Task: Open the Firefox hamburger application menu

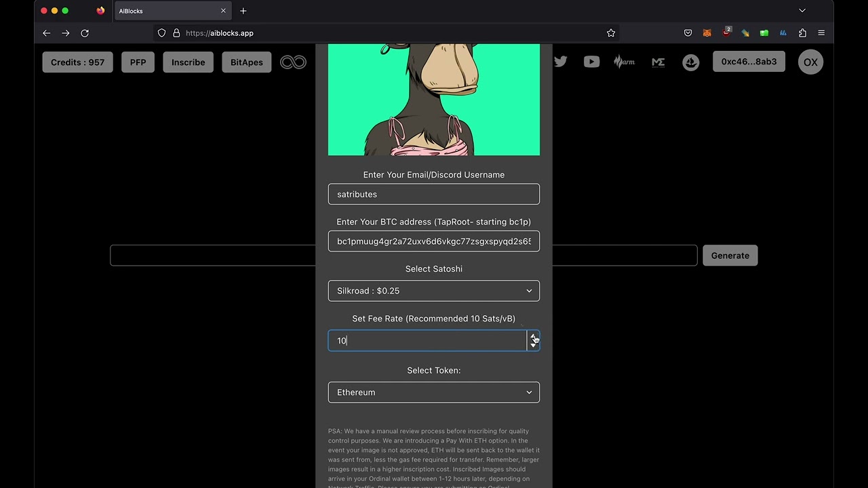Action: click(821, 33)
